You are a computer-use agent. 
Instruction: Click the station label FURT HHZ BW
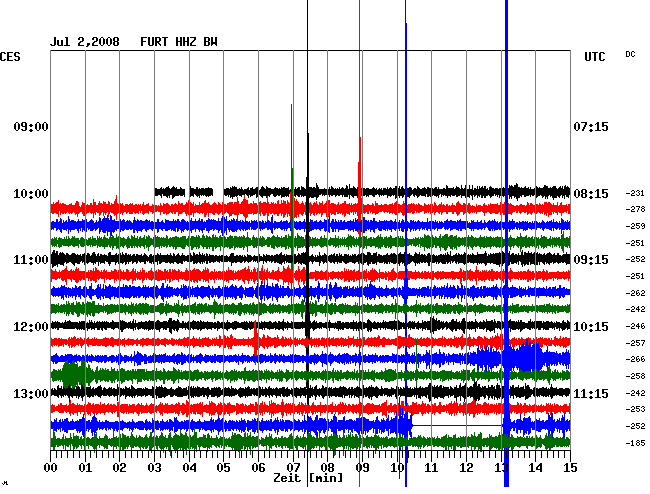[179, 42]
